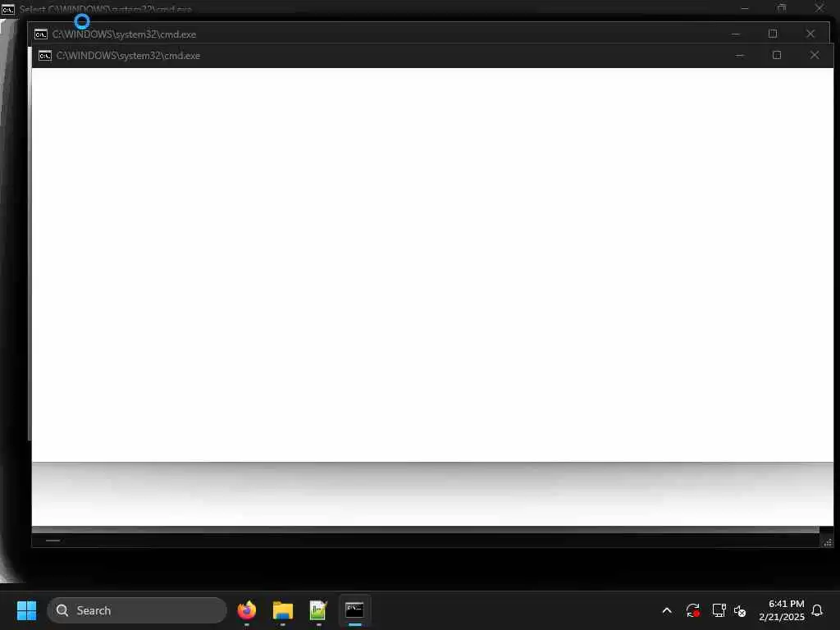
Task: Open the notification bell
Action: click(x=817, y=610)
